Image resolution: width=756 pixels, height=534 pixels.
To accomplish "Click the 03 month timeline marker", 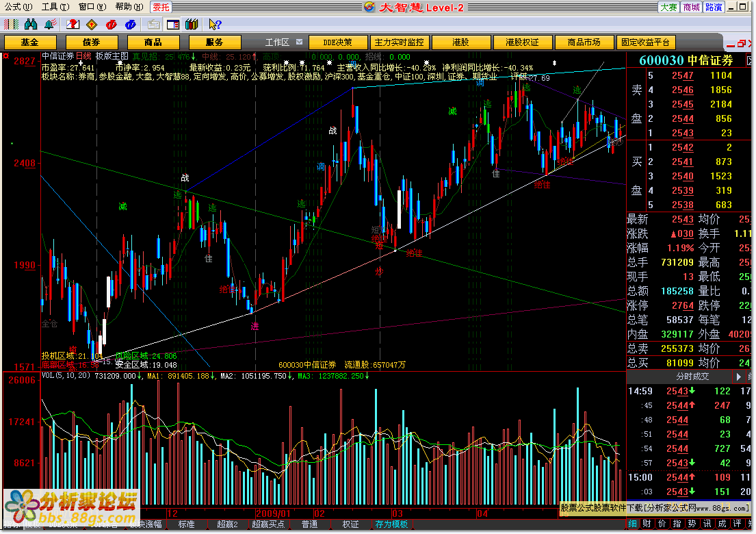I will pyautogui.click(x=397, y=513).
